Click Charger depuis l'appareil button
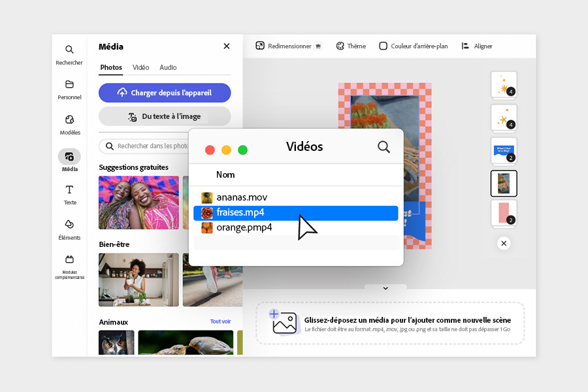588x392 pixels. (x=165, y=93)
